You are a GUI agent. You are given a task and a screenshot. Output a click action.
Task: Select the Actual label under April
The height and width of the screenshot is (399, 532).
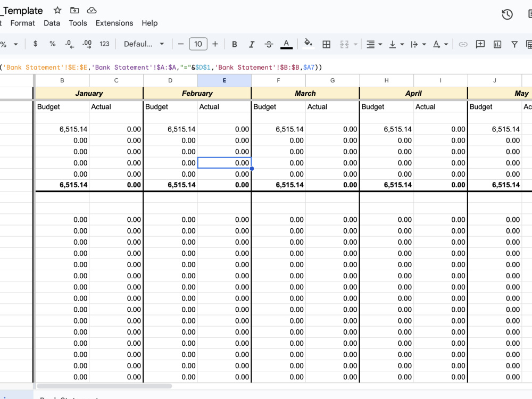426,107
